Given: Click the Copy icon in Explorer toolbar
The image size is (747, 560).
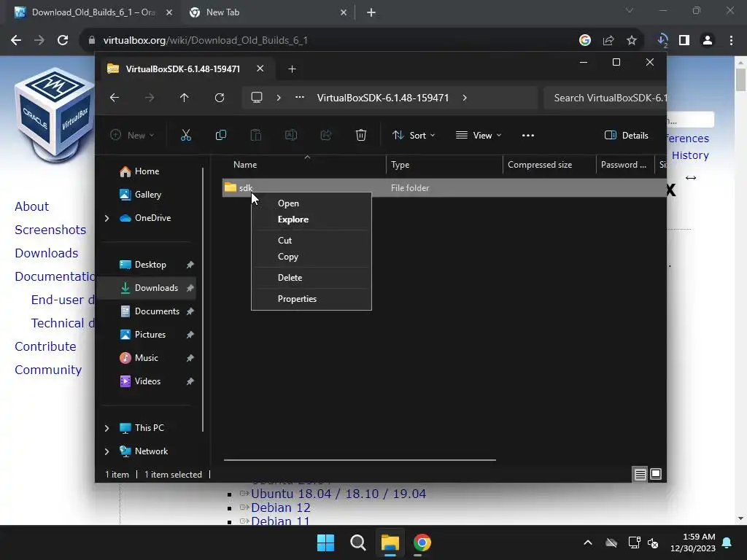Looking at the screenshot, I should (220, 135).
